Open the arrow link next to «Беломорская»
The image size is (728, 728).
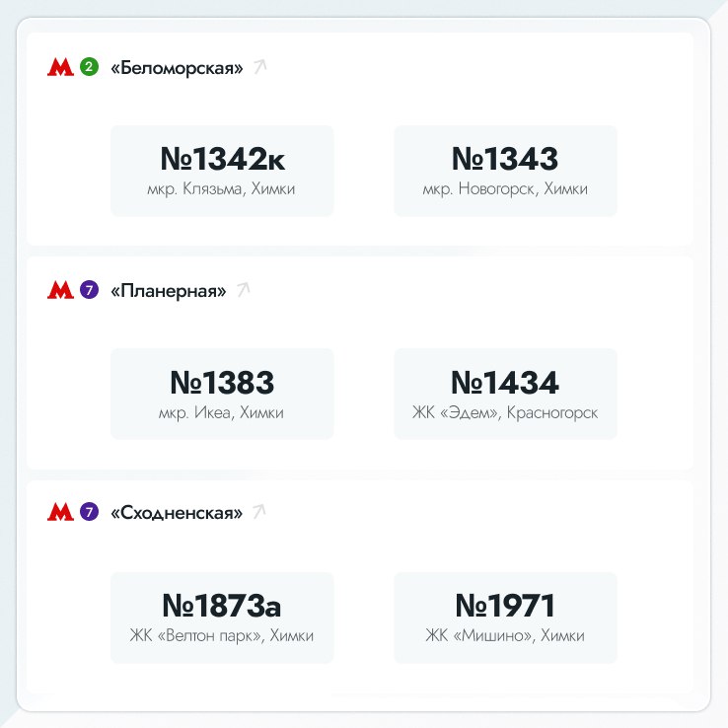tap(260, 67)
